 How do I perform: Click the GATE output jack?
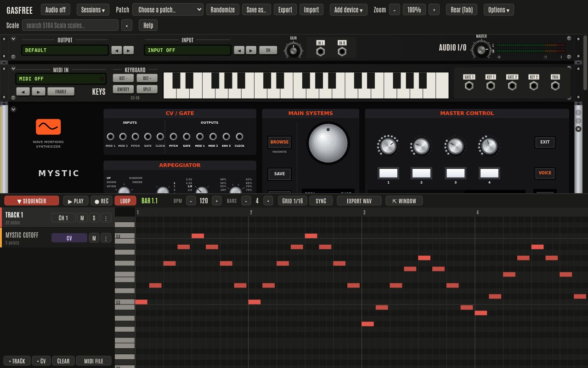tap(187, 137)
